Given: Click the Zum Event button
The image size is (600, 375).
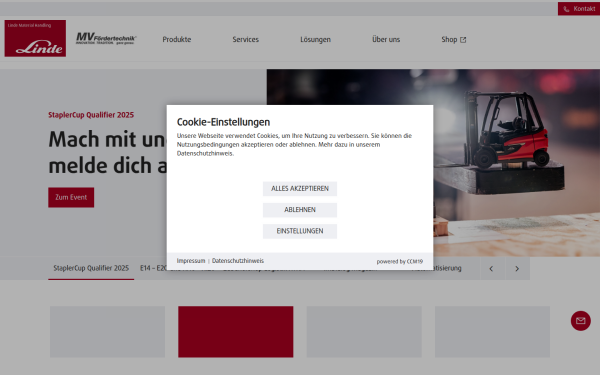Looking at the screenshot, I should (71, 197).
